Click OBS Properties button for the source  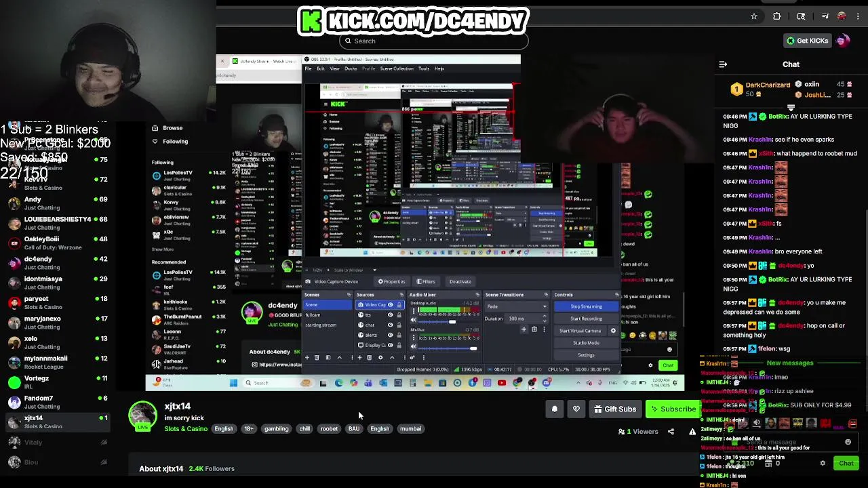click(x=391, y=282)
